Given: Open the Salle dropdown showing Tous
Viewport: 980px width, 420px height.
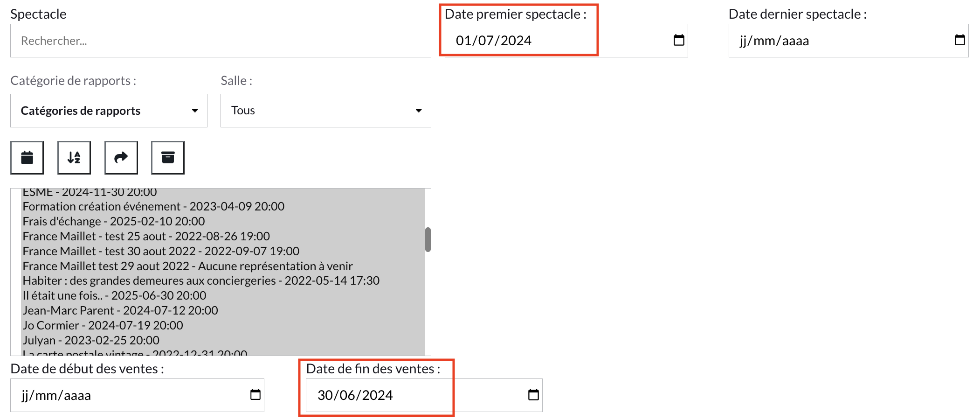Looking at the screenshot, I should coord(325,111).
